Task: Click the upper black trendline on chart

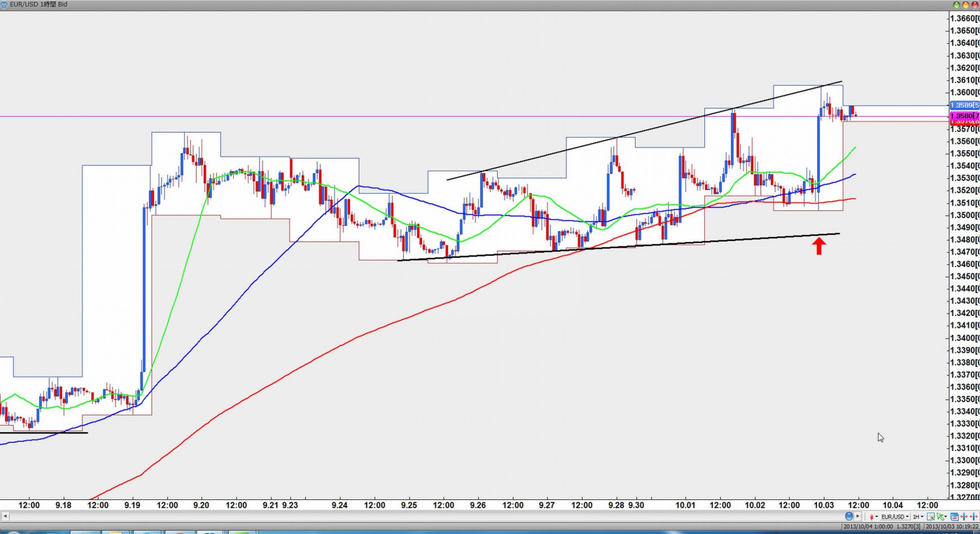Action: (644, 131)
